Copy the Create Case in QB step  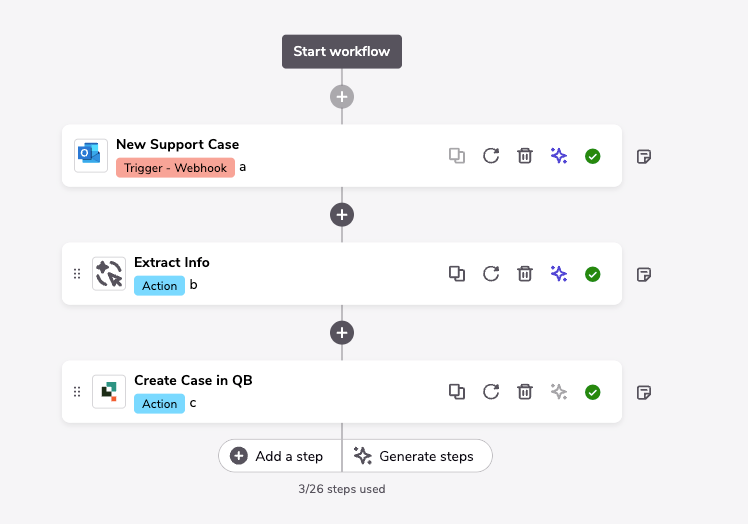(x=457, y=391)
